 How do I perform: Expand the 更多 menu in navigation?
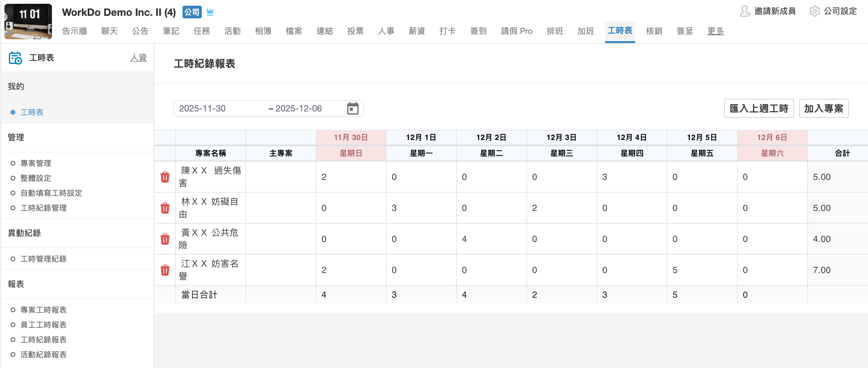tap(715, 31)
